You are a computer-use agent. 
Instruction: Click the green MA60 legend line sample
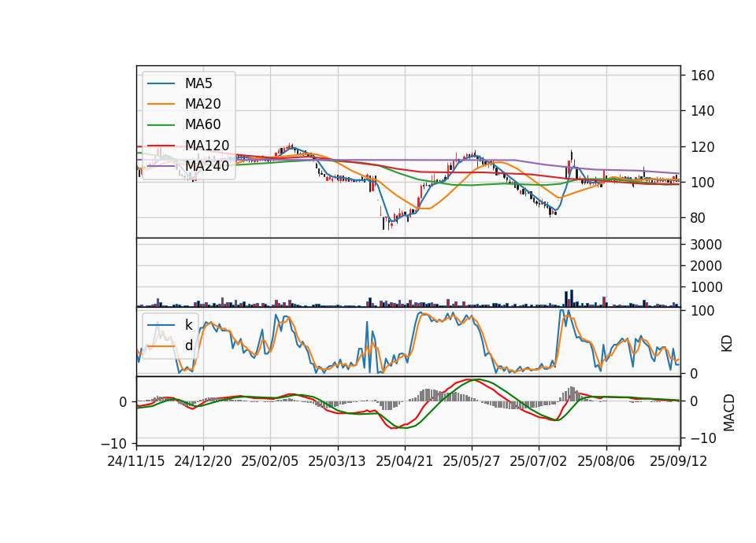pos(161,125)
